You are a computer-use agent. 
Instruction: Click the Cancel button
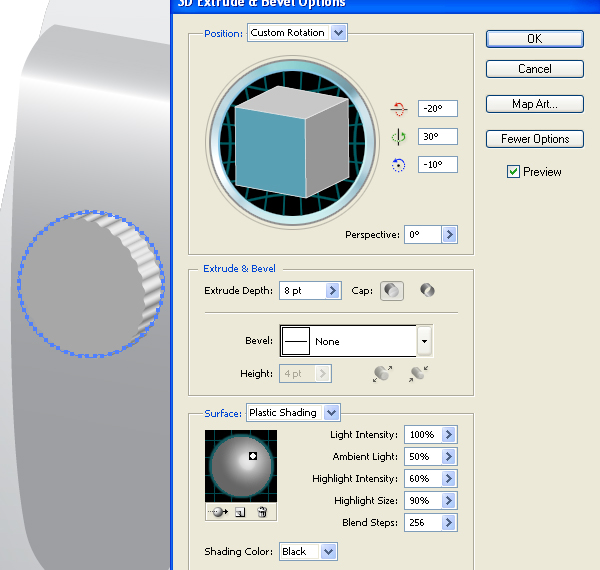(535, 69)
